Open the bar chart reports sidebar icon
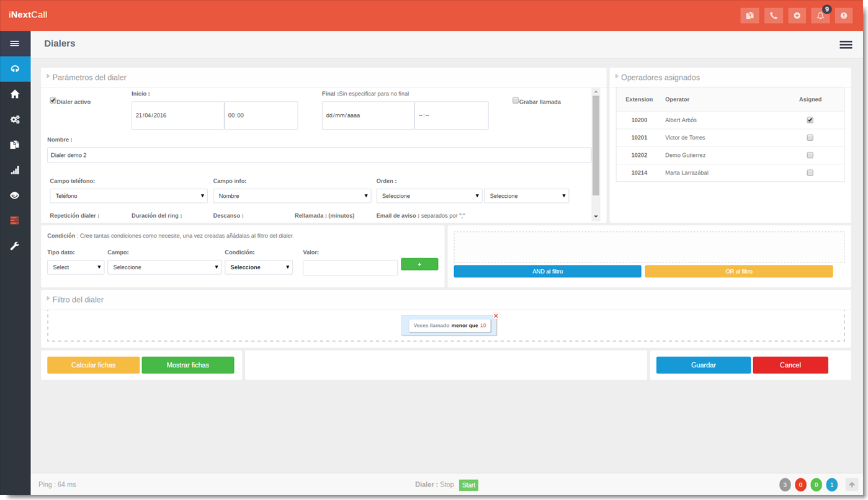Viewport: 868px width, 500px height. [x=15, y=170]
